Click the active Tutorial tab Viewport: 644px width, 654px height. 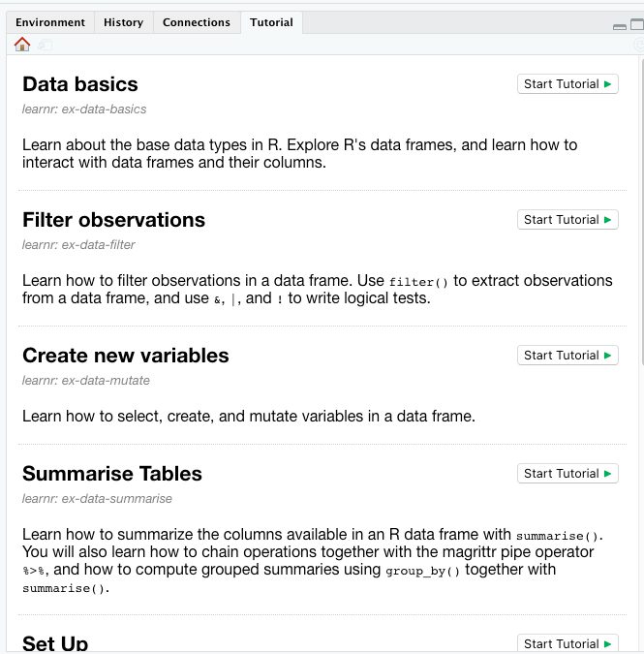271,22
